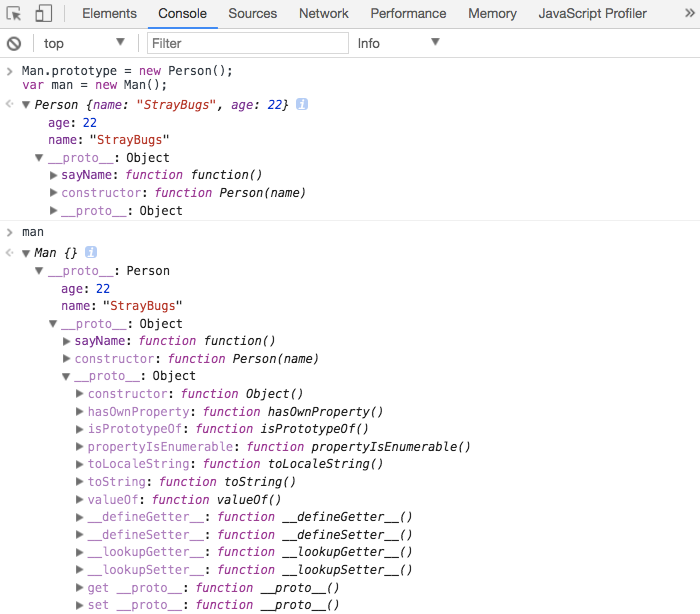The image size is (700, 614).
Task: Collapse the Man {} object output
Action: pyautogui.click(x=26, y=253)
